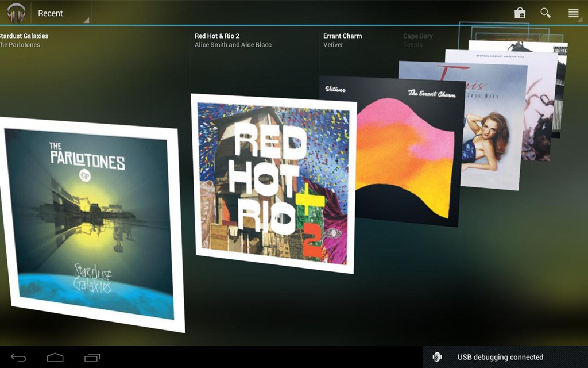This screenshot has height=368, width=588.
Task: Tap the faded Cape Dory title label
Action: click(418, 36)
